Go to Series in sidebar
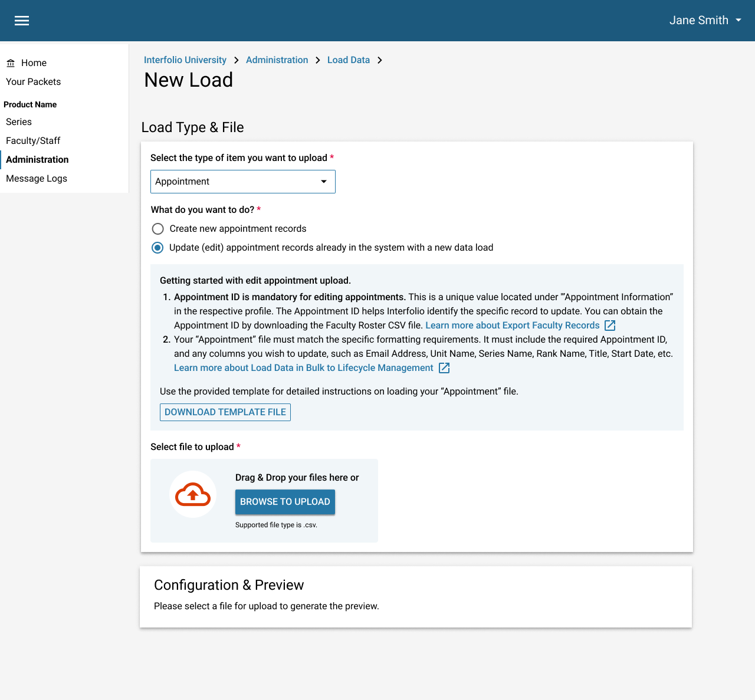This screenshot has height=700, width=755. point(19,122)
